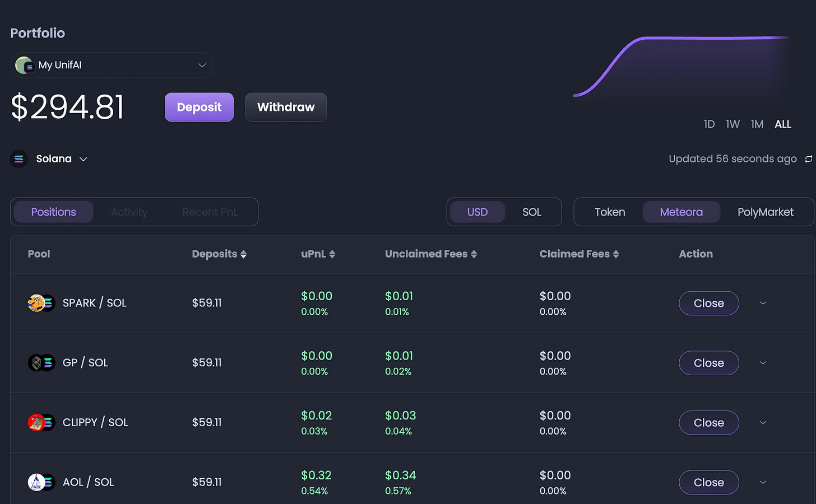Screen dimensions: 816x504
Task: Open the My UnifAI account dropdown
Action: pos(112,66)
